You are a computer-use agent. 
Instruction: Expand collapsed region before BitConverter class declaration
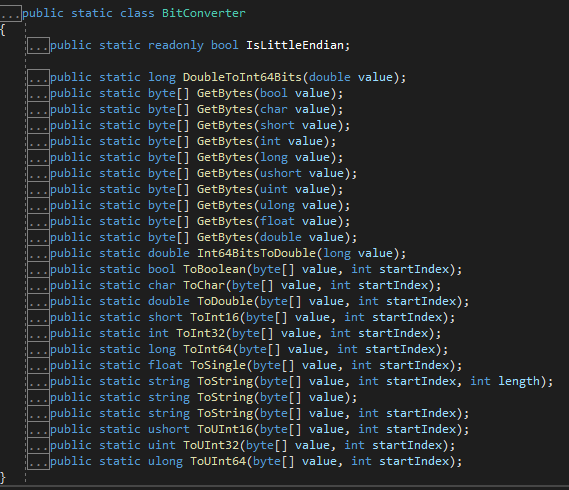tap(11, 14)
